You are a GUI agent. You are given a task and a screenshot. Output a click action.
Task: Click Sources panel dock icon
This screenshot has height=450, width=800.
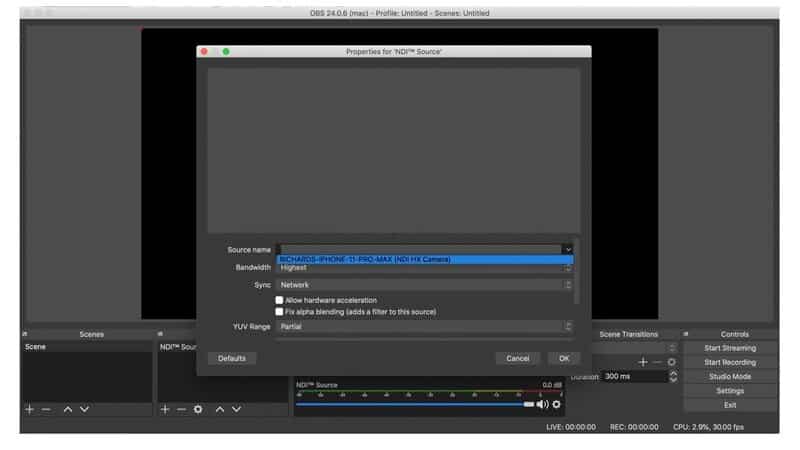[x=160, y=334]
